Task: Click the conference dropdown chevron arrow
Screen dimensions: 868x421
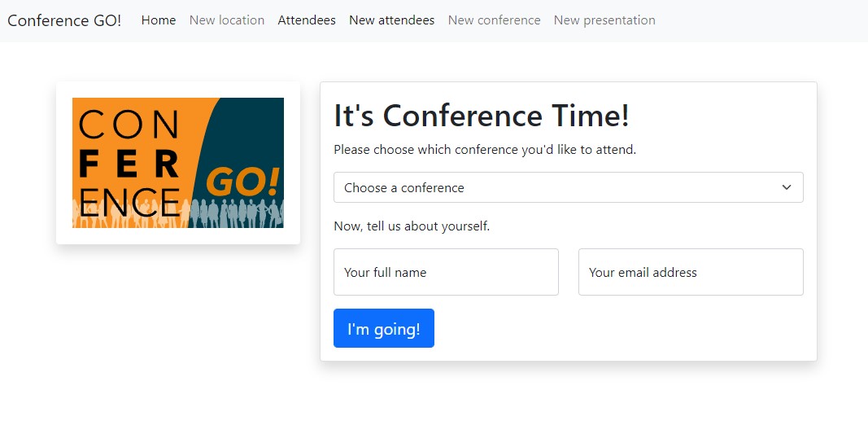Action: click(787, 187)
